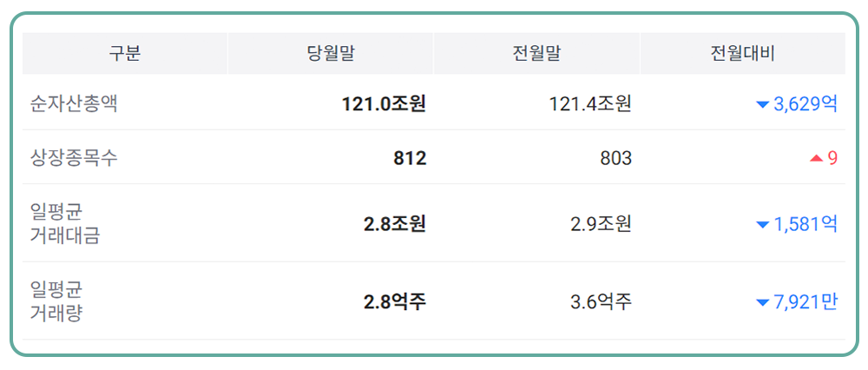Screen dimensions: 868x370
Task: Click the 121.4조원 previous month value
Action: (590, 104)
